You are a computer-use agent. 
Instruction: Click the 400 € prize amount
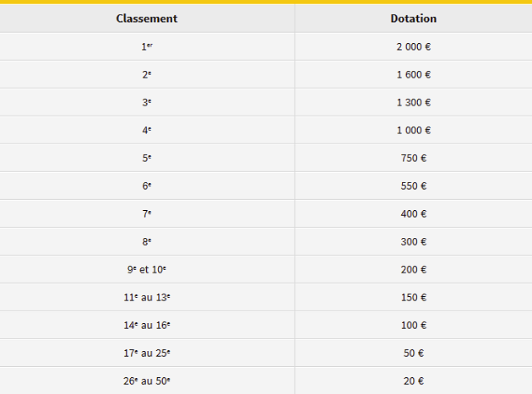[413, 213]
